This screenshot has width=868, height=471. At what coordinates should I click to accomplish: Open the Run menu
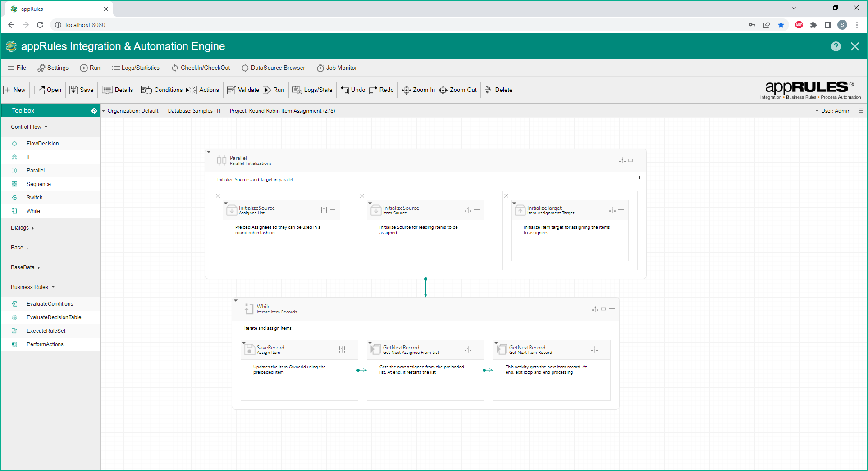tap(90, 68)
